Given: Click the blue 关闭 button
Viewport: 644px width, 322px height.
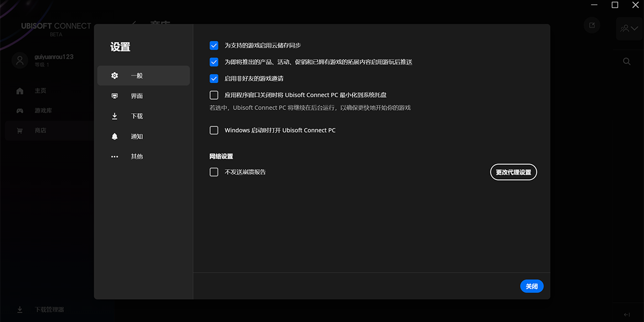Looking at the screenshot, I should coord(532,287).
